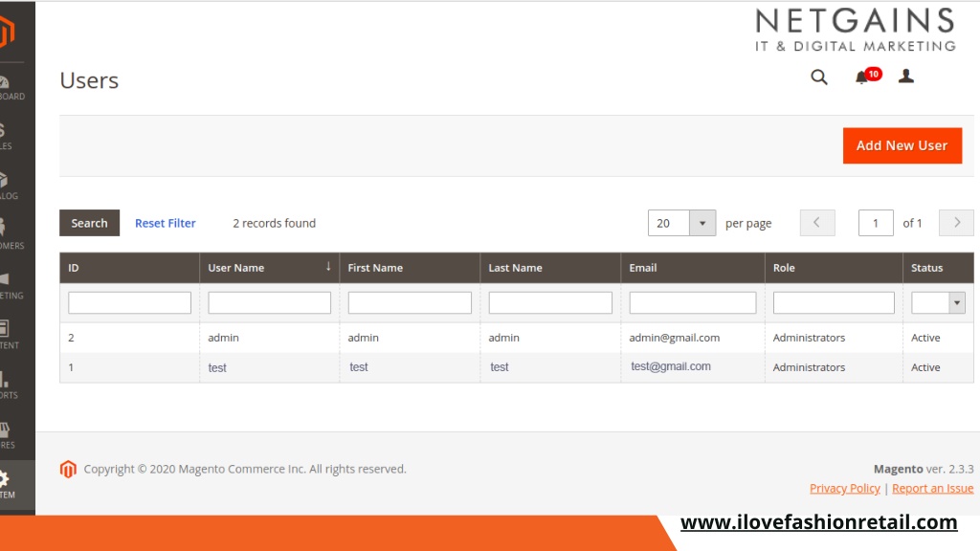This screenshot has width=980, height=551.
Task: Open the admin search magnifier icon
Action: [x=819, y=77]
